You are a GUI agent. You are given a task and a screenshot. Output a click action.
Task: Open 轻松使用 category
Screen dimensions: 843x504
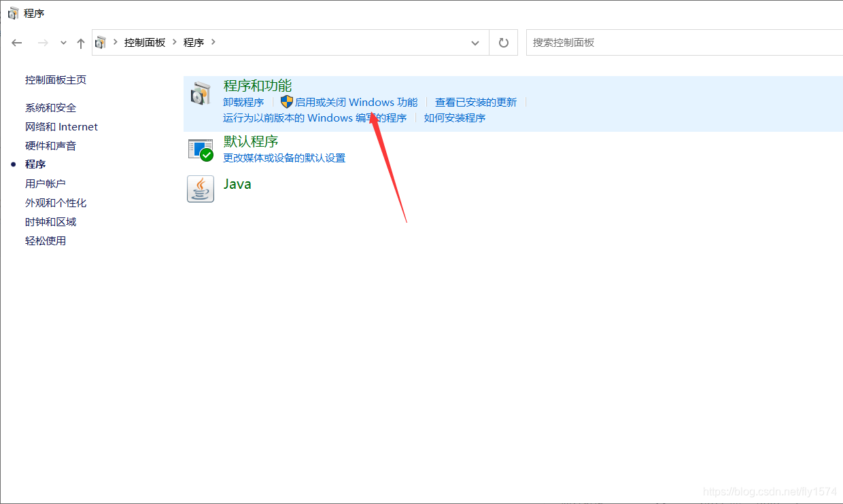click(x=46, y=240)
